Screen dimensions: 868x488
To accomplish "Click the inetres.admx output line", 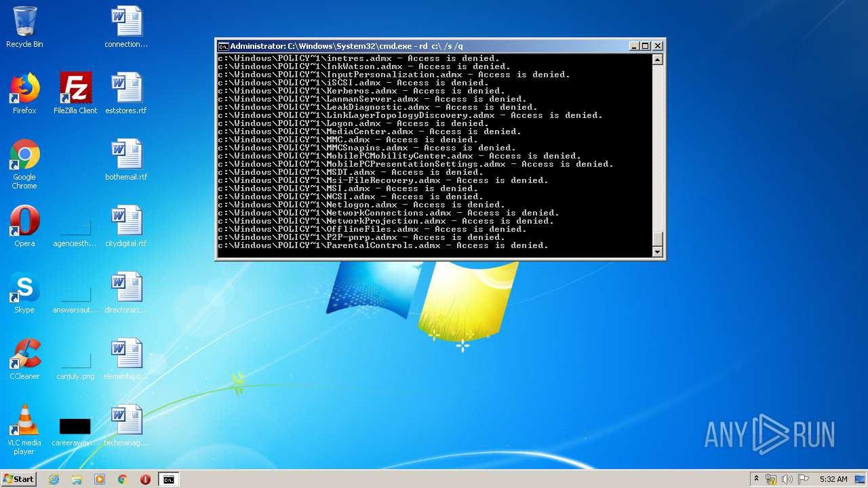I will tap(359, 58).
